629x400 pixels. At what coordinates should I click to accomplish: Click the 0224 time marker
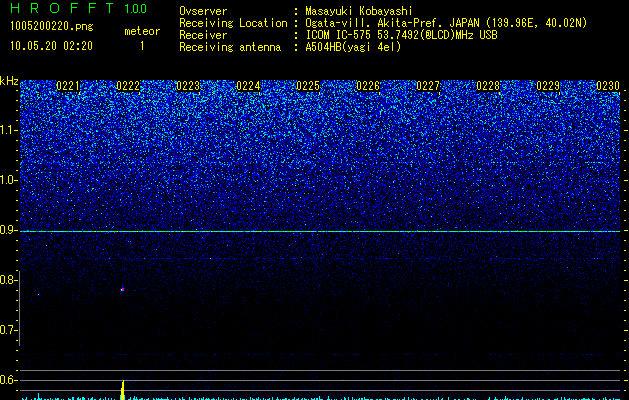[248, 86]
